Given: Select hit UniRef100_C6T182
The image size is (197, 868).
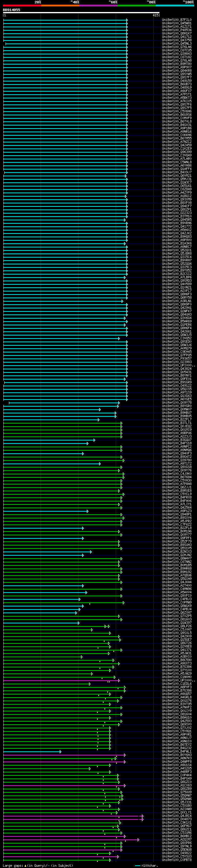Looking at the screenshot, I should [x=176, y=57].
